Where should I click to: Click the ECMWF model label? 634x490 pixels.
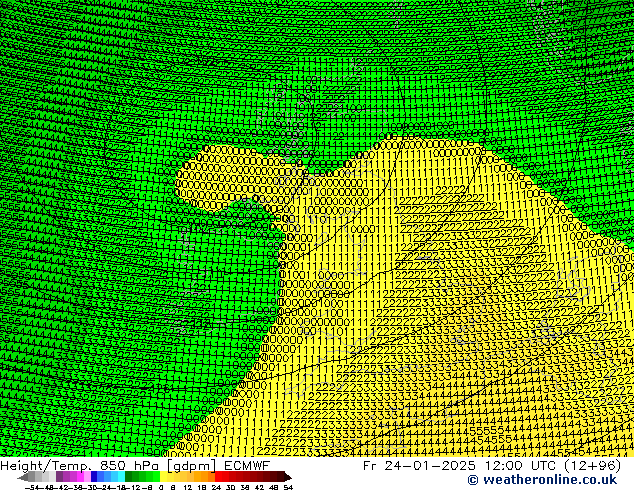click(247, 466)
